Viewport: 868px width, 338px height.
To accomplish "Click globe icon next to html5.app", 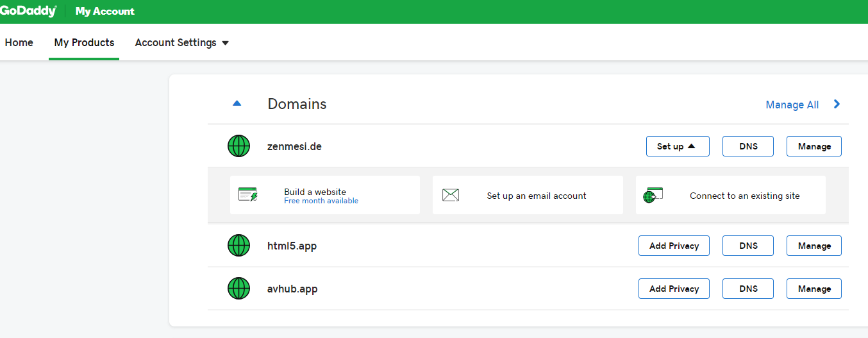I will (239, 246).
